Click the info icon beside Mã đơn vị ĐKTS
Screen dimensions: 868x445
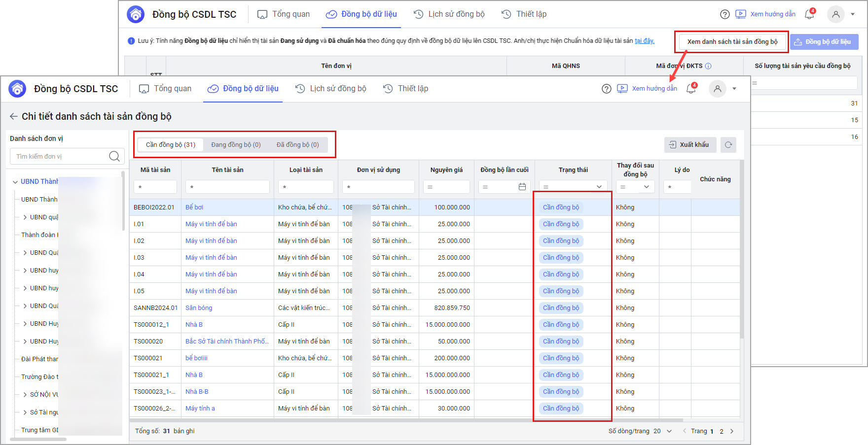[x=708, y=66]
